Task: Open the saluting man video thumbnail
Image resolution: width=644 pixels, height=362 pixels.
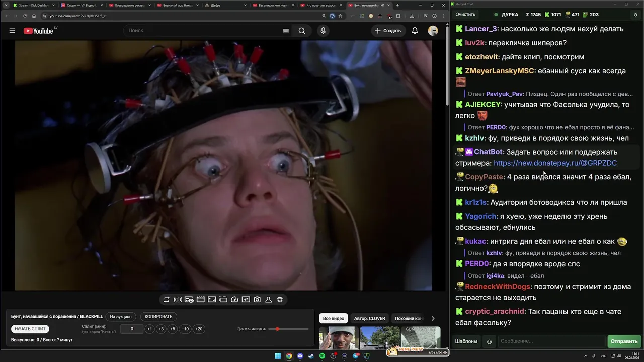Action: (x=339, y=338)
